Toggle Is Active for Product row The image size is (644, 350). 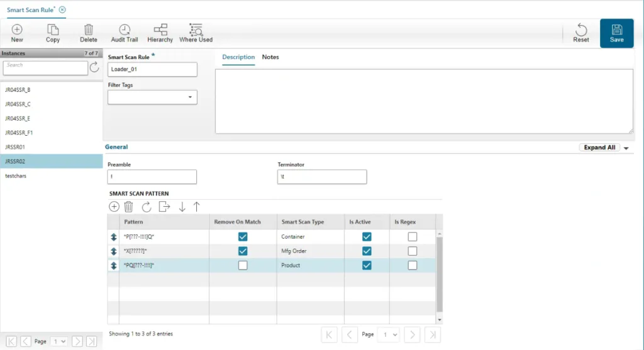click(x=367, y=265)
